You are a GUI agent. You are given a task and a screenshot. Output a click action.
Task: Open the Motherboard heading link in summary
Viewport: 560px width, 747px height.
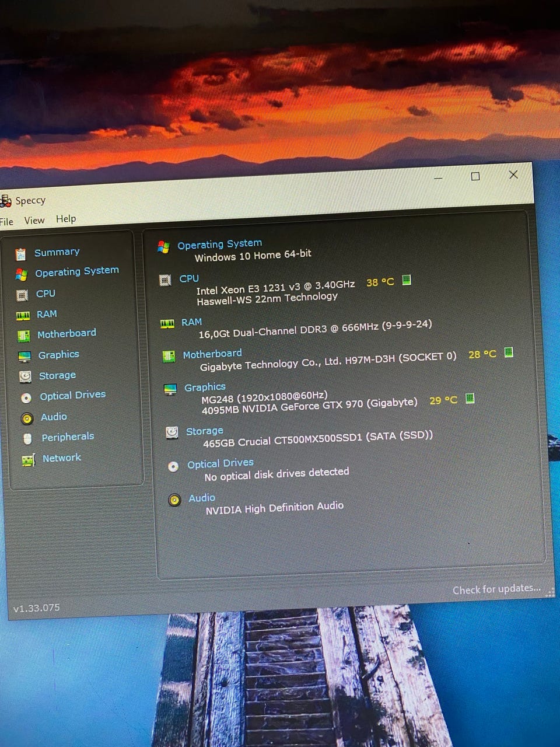click(x=212, y=354)
